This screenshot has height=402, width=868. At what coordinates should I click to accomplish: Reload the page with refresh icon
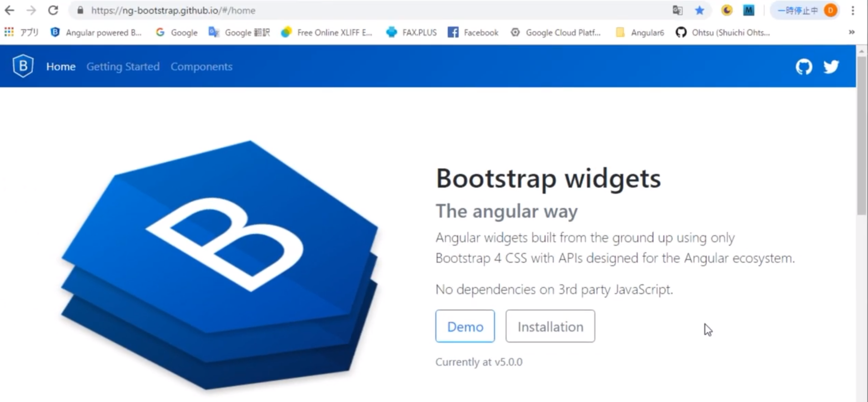pyautogui.click(x=53, y=10)
